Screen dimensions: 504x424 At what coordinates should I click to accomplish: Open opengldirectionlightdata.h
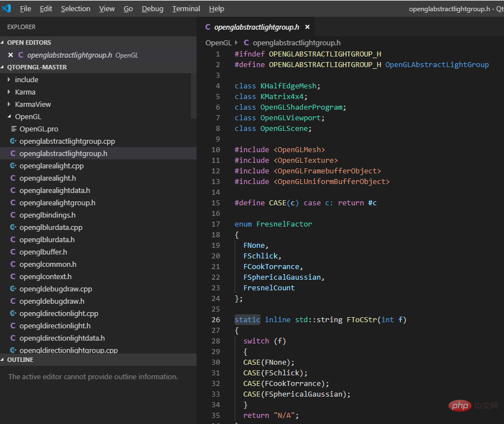[x=62, y=338]
